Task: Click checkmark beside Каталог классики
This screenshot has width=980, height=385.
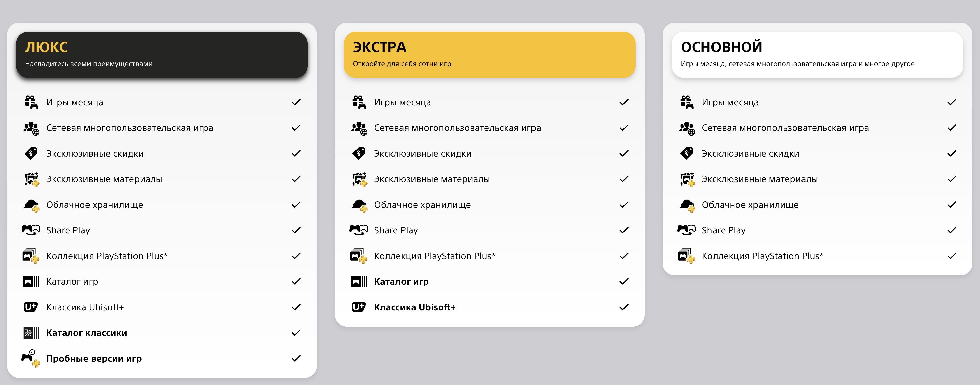Action: (x=296, y=333)
